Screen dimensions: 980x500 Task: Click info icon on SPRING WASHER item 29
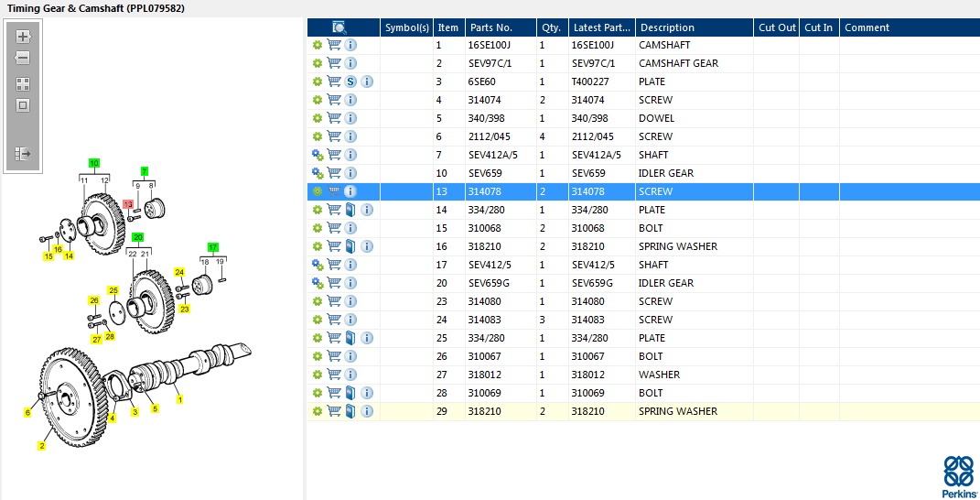[367, 411]
